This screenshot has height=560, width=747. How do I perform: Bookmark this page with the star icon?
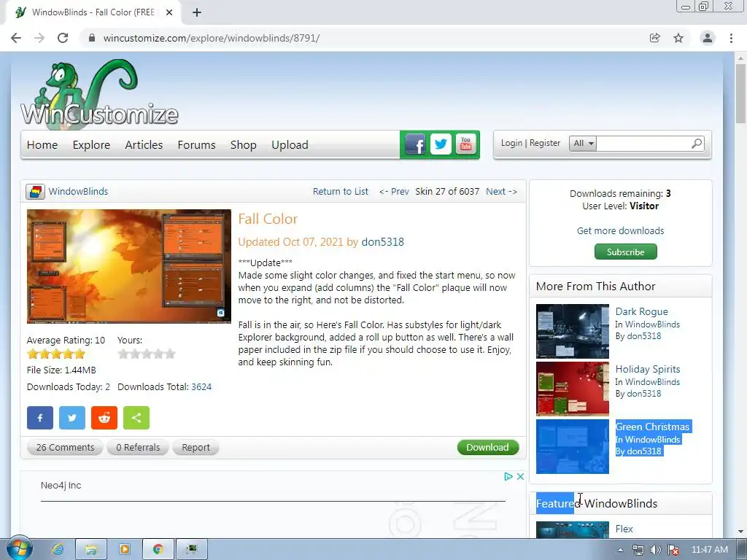(x=678, y=38)
